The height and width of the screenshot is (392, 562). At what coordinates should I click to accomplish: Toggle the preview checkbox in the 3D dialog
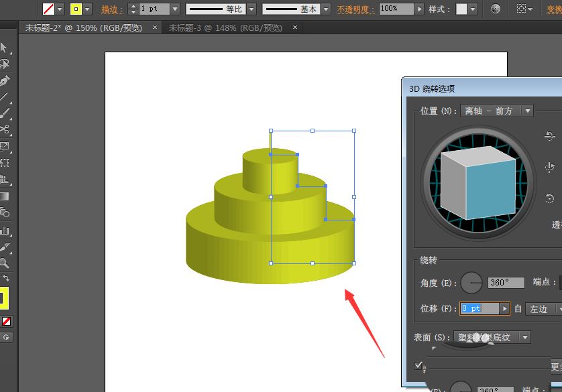click(x=418, y=365)
